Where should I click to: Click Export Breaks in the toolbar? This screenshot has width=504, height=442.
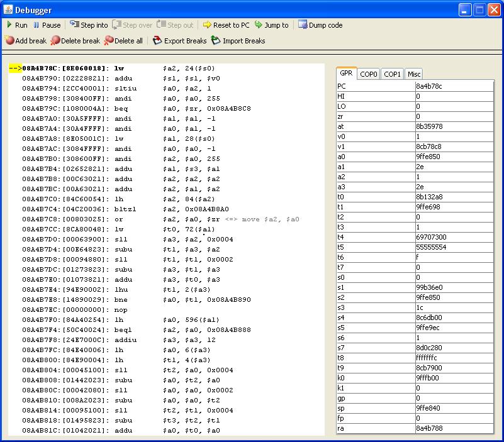(x=180, y=41)
